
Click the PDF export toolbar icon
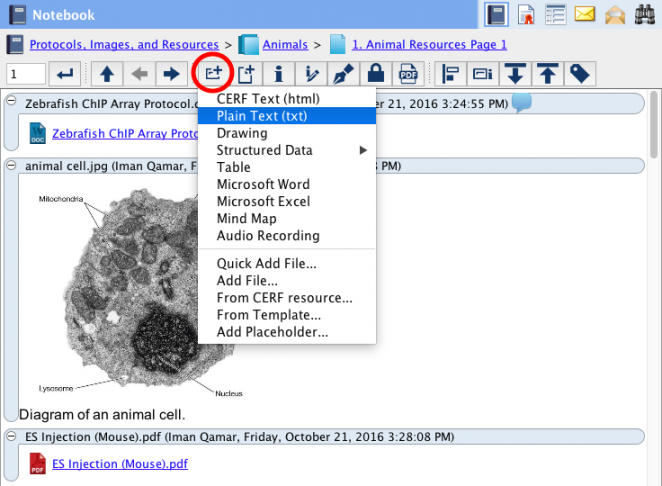tap(408, 73)
